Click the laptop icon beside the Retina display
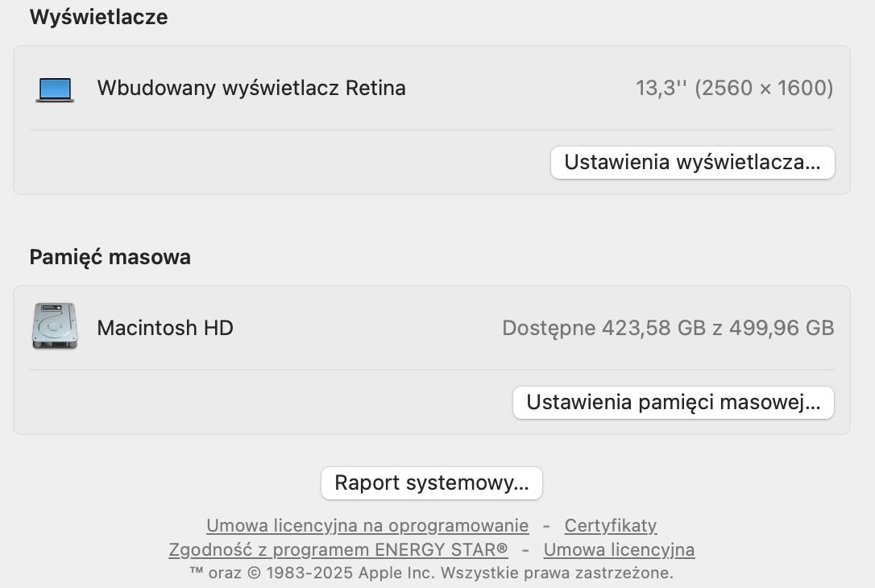The width and height of the screenshot is (875, 588). (55, 89)
